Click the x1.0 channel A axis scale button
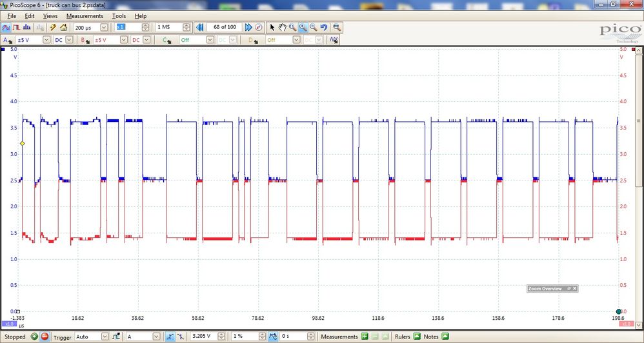The height and width of the screenshot is (343, 644). pos(9,324)
